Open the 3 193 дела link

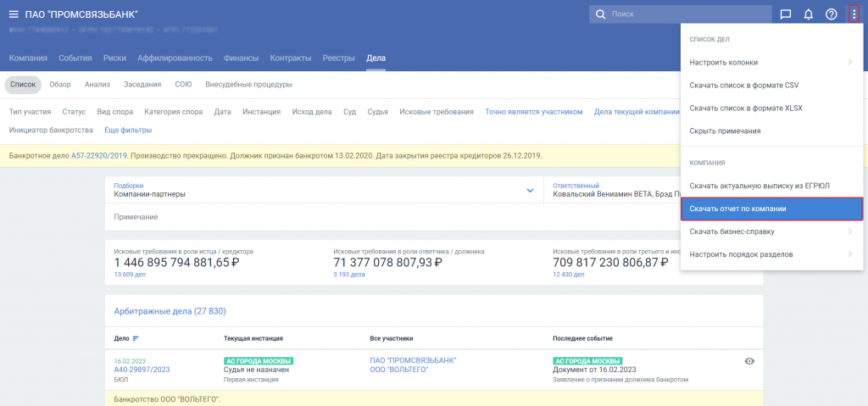pos(348,274)
